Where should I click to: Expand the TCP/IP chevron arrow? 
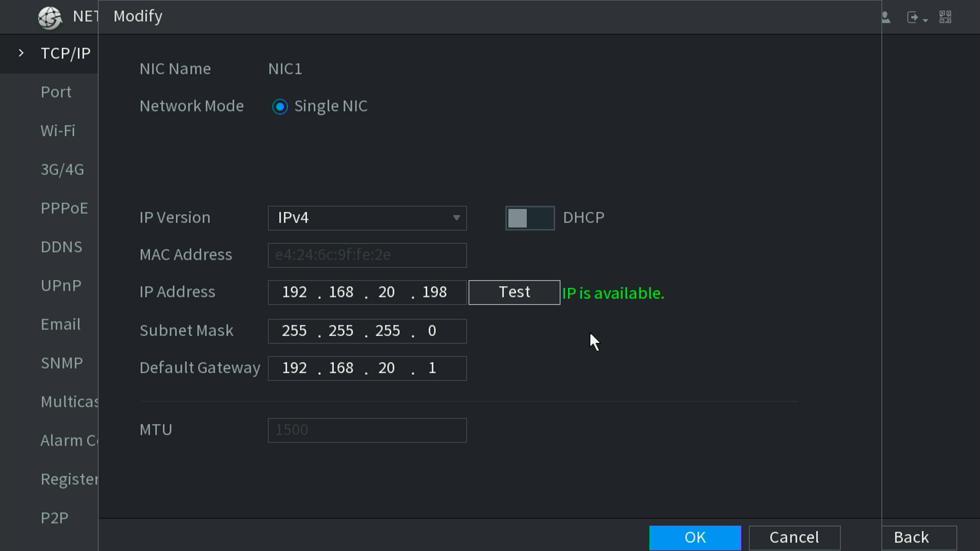click(x=21, y=53)
